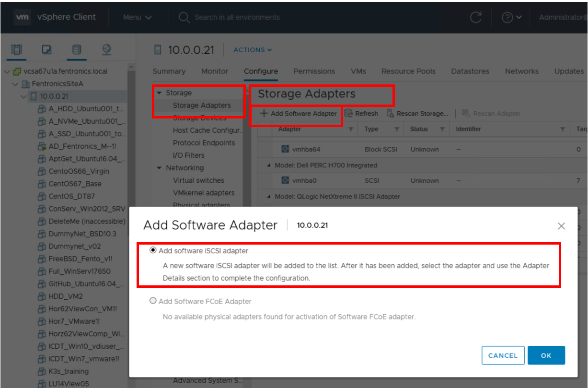
Task: Click the vmhba64 adapter icon
Action: (x=285, y=149)
